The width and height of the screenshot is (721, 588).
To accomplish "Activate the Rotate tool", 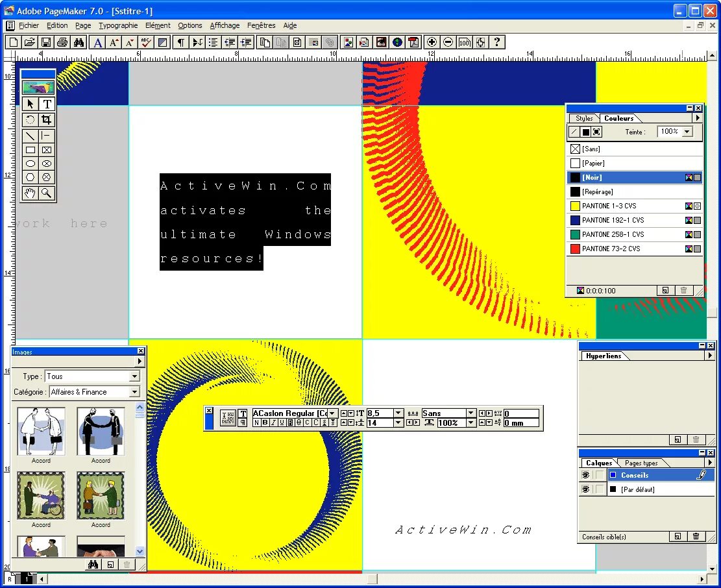I will tap(29, 119).
